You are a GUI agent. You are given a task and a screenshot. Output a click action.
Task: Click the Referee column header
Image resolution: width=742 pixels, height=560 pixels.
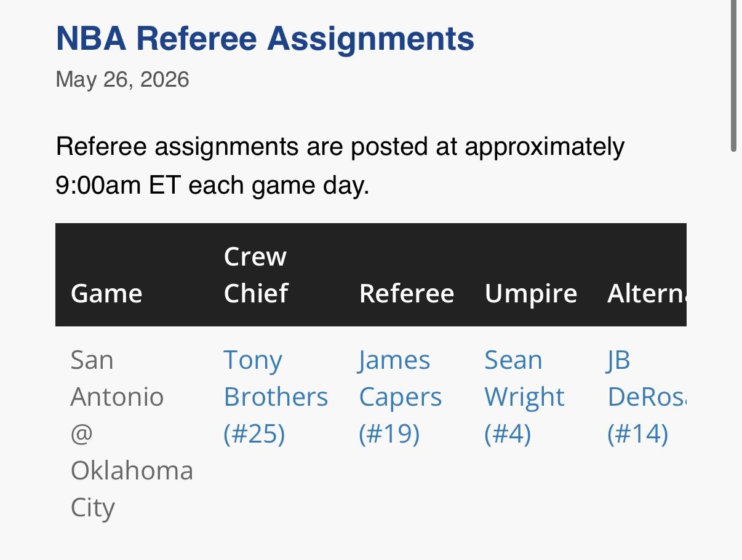point(407,294)
